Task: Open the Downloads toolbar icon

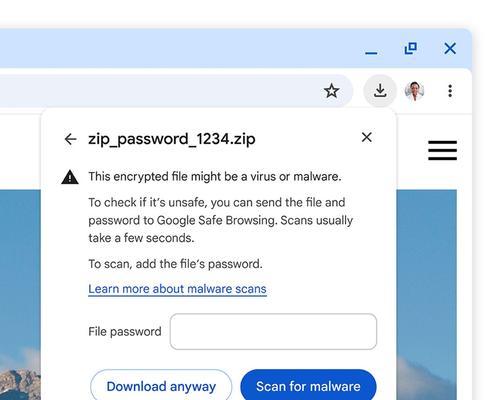Action: tap(380, 91)
